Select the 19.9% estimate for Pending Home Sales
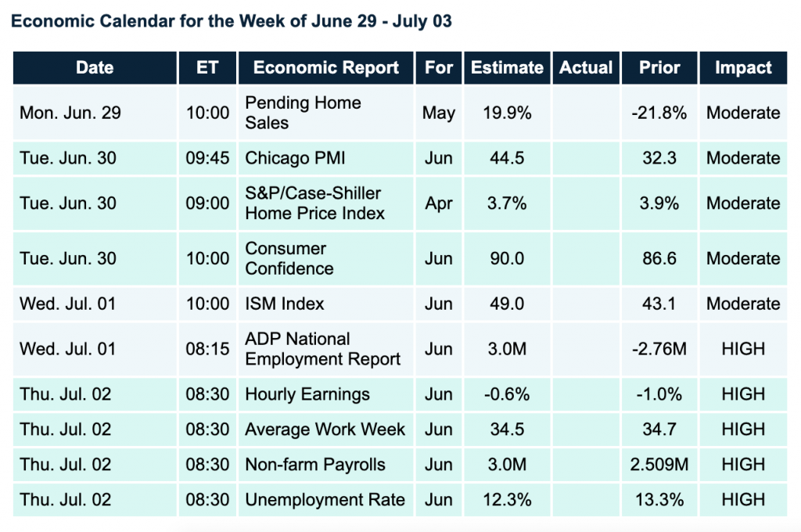 pyautogui.click(x=507, y=113)
